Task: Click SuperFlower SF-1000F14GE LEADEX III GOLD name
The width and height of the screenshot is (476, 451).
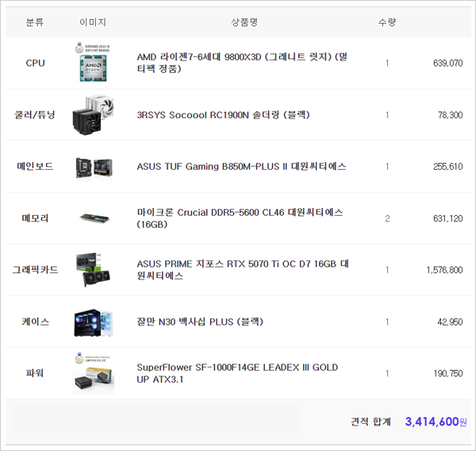Action: coord(237,373)
